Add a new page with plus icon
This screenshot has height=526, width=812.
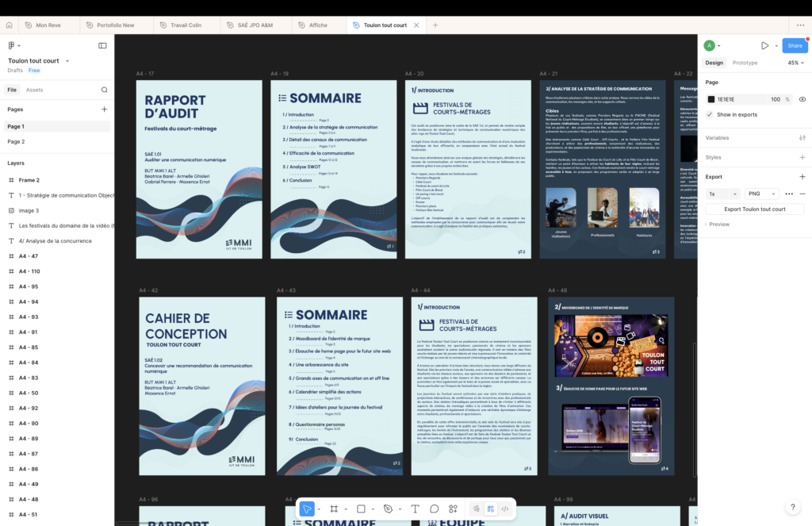click(x=104, y=109)
